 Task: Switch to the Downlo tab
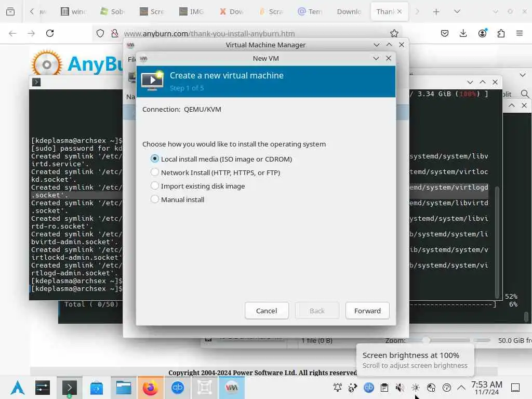[x=349, y=11]
